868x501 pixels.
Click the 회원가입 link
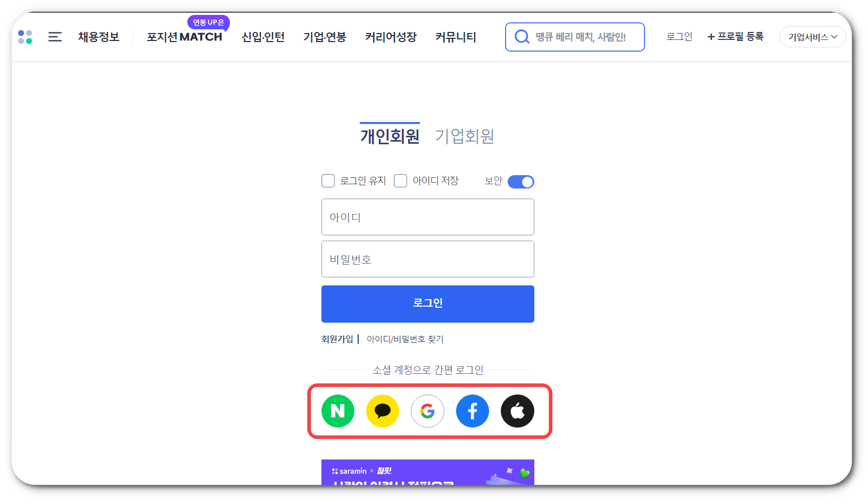click(337, 339)
